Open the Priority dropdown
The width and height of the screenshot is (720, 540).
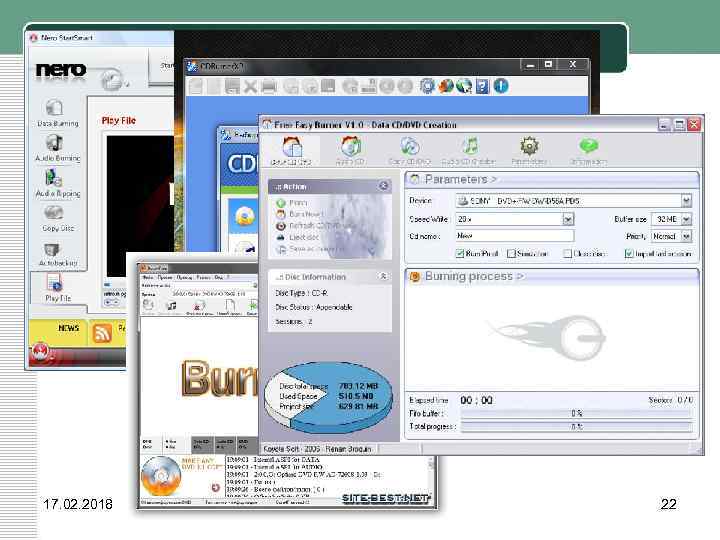click(686, 236)
